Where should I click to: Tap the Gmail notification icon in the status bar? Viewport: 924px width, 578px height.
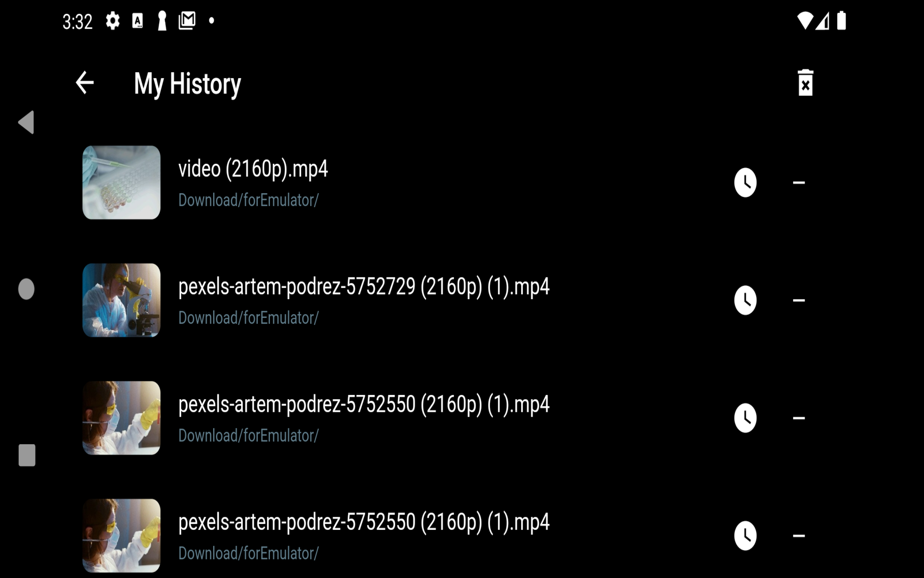[x=187, y=21]
